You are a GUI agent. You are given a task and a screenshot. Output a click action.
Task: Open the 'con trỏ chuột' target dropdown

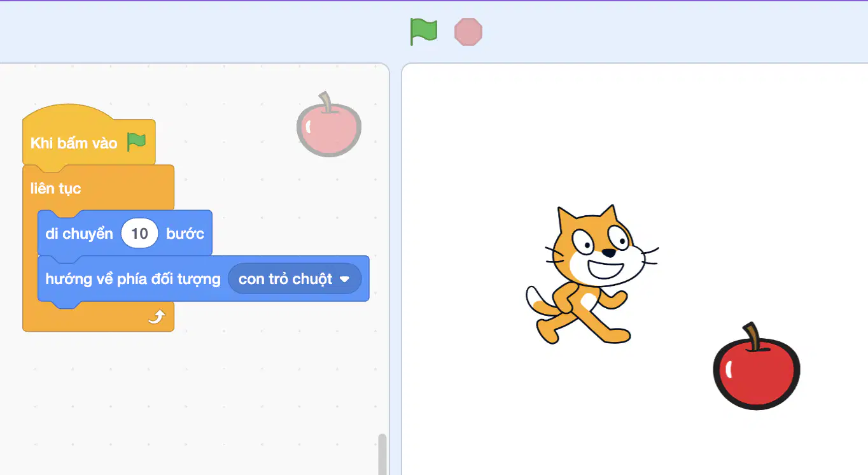pos(295,279)
